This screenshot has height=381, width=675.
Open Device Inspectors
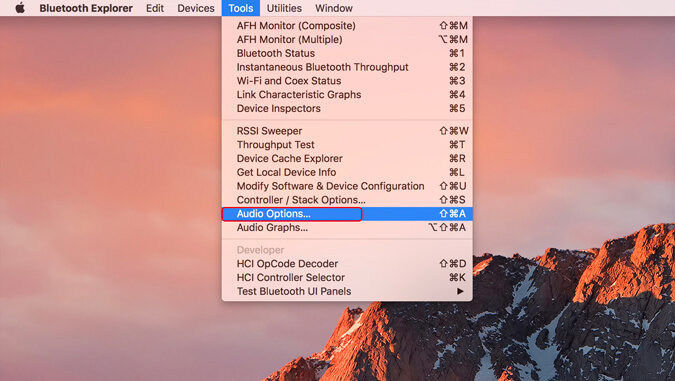click(x=347, y=108)
